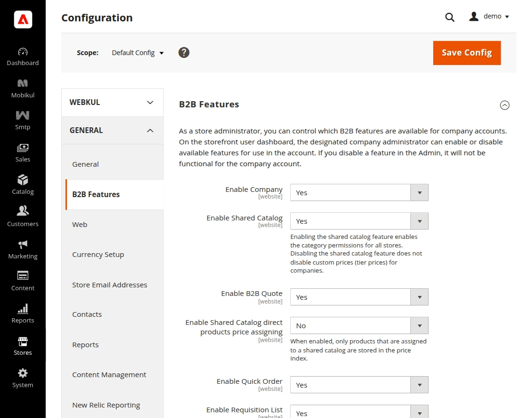
Task: Open the Stores sidebar menu
Action: [23, 346]
